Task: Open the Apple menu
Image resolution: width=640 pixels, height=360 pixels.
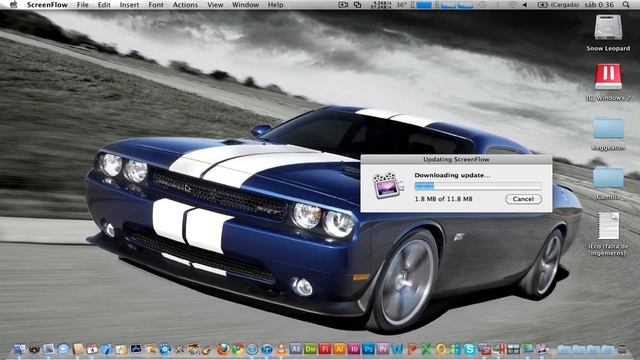Action: 13,4
